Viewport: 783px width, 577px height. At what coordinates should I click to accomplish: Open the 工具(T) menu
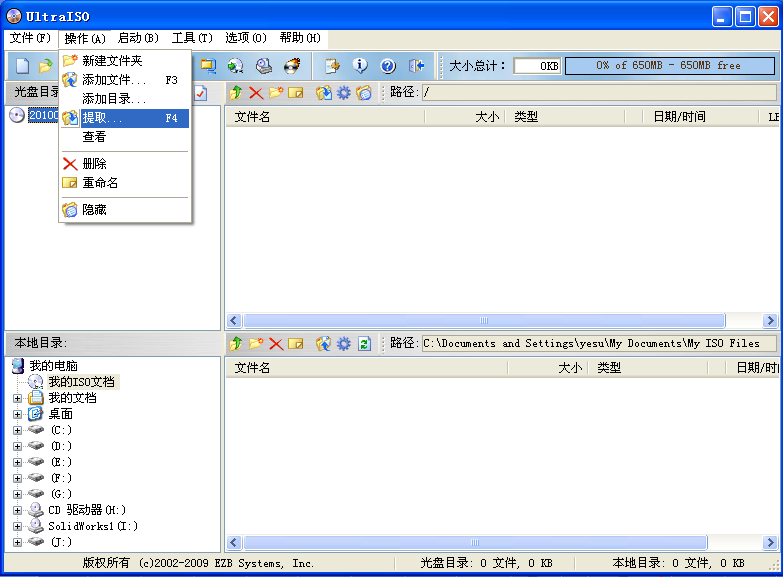pyautogui.click(x=192, y=38)
